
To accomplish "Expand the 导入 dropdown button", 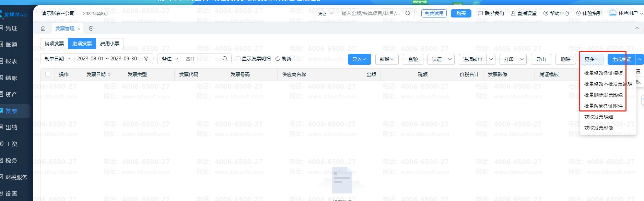I will point(359,59).
